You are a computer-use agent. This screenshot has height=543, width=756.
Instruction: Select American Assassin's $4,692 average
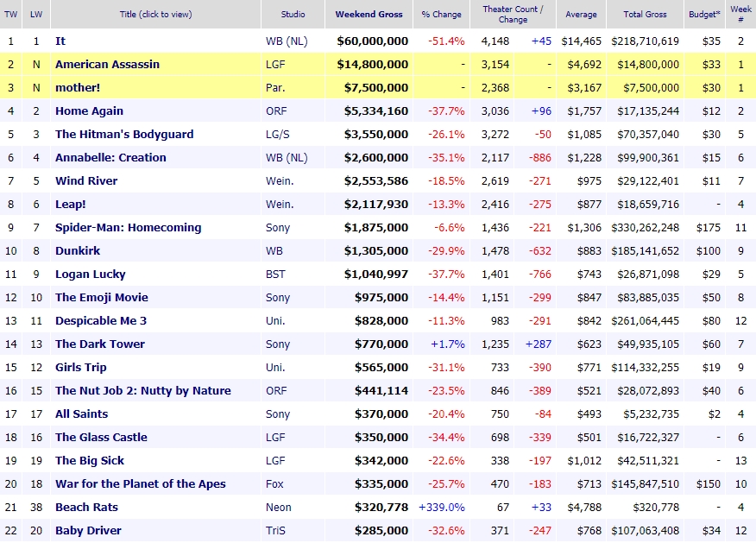click(584, 65)
